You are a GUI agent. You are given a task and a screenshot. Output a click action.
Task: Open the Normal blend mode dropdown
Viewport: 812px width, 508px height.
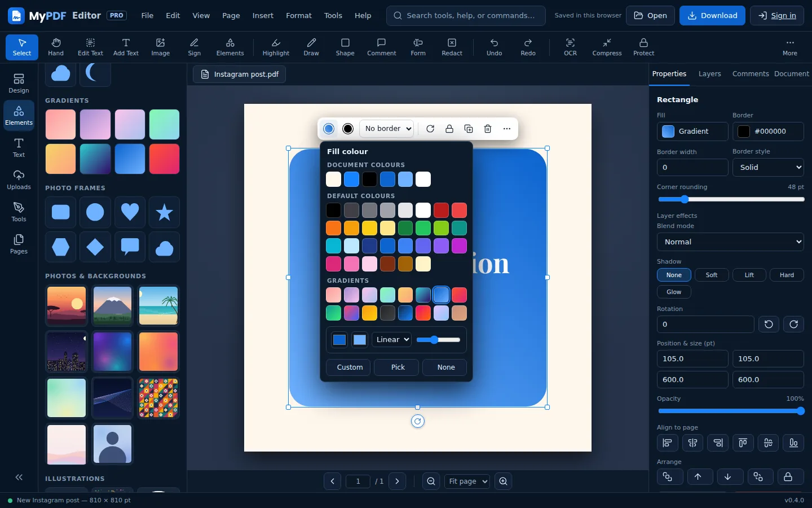[730, 242]
